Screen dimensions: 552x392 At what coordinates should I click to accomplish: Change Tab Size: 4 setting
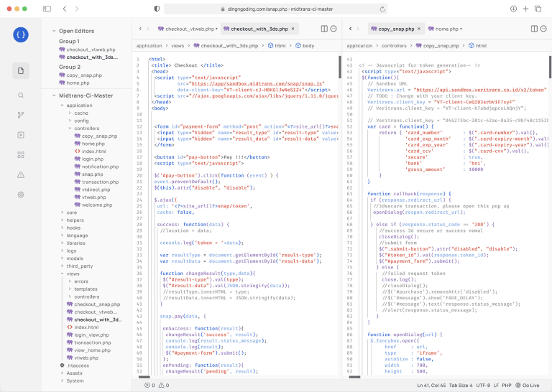461,386
